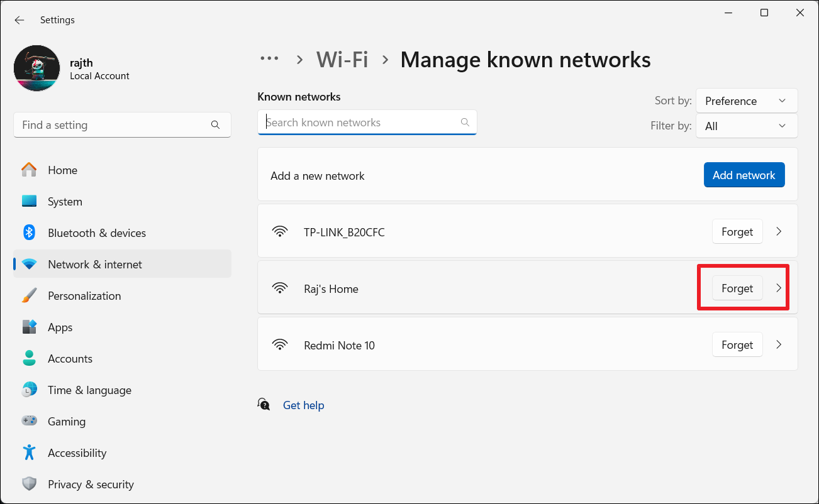Expand TP-LINK_B20CFC network details chevron
Viewport: 819px width, 504px height.
click(779, 232)
